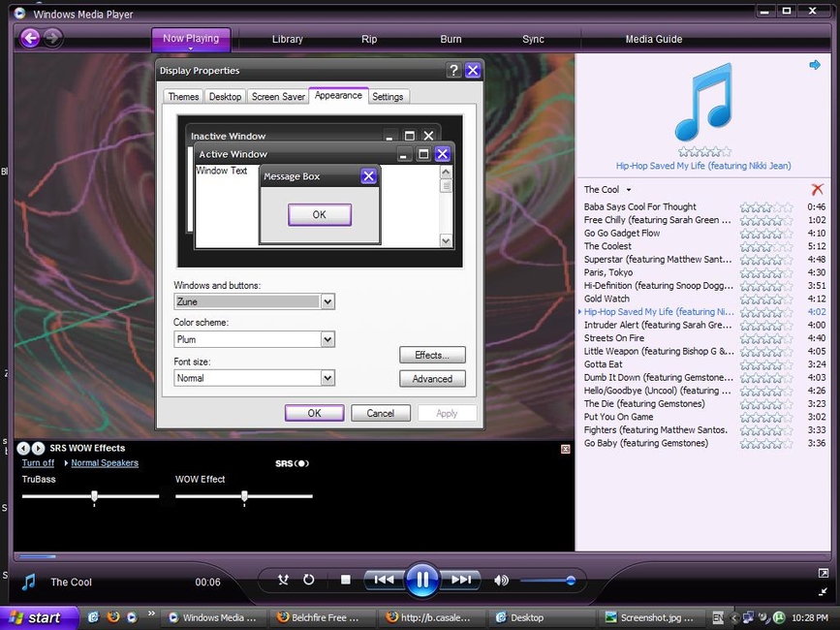Screen dimensions: 840x630
Task: Select the track Gold Watch
Action: [607, 299]
